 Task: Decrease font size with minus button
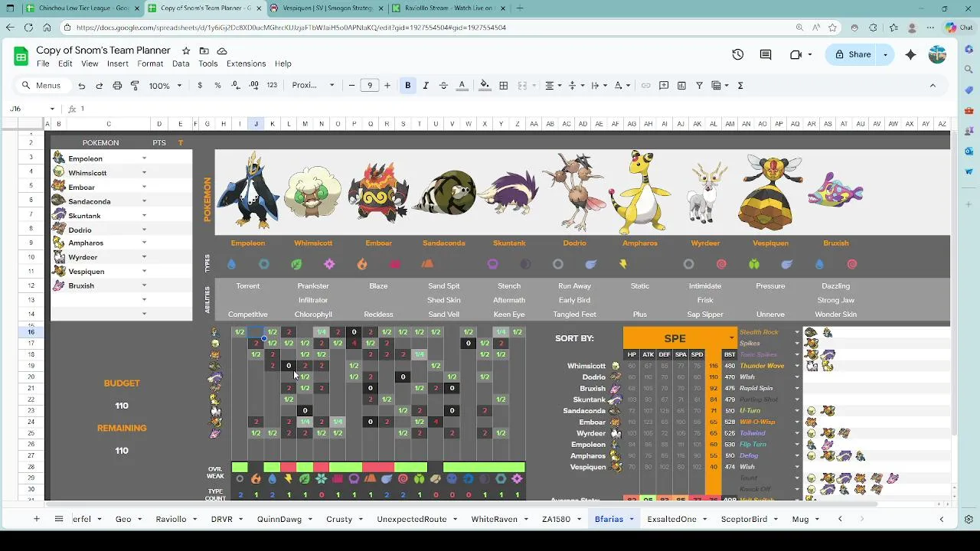click(x=351, y=86)
